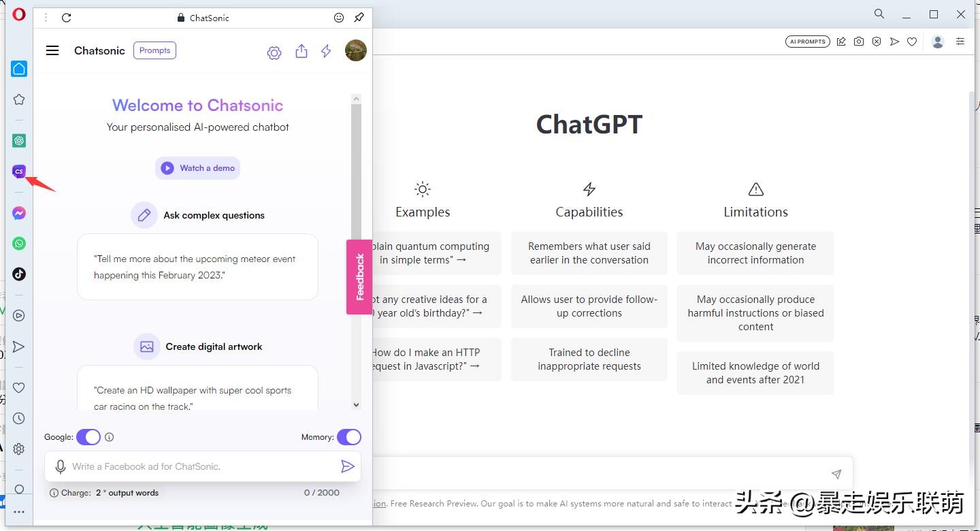Open the AI PROMPTS selector
The image size is (980, 531).
point(807,41)
